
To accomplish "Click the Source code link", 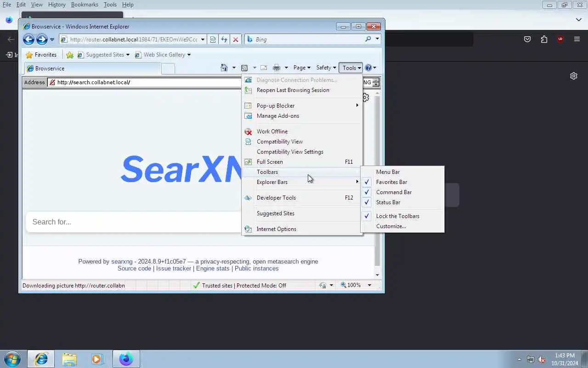I will pyautogui.click(x=134, y=269).
